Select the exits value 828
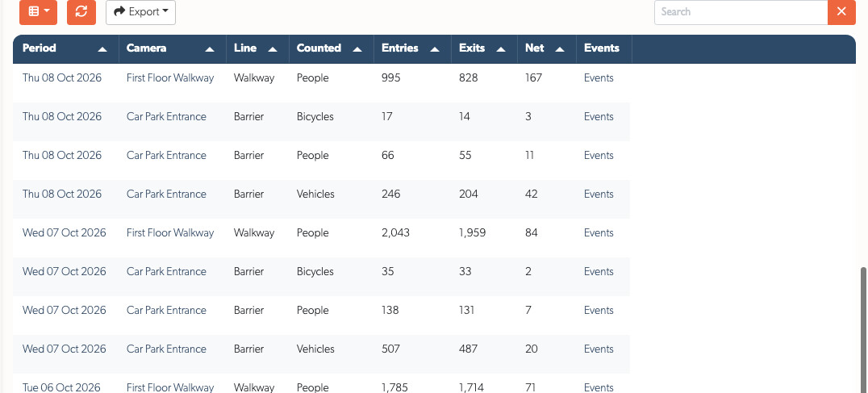This screenshot has width=868, height=393. (469, 78)
